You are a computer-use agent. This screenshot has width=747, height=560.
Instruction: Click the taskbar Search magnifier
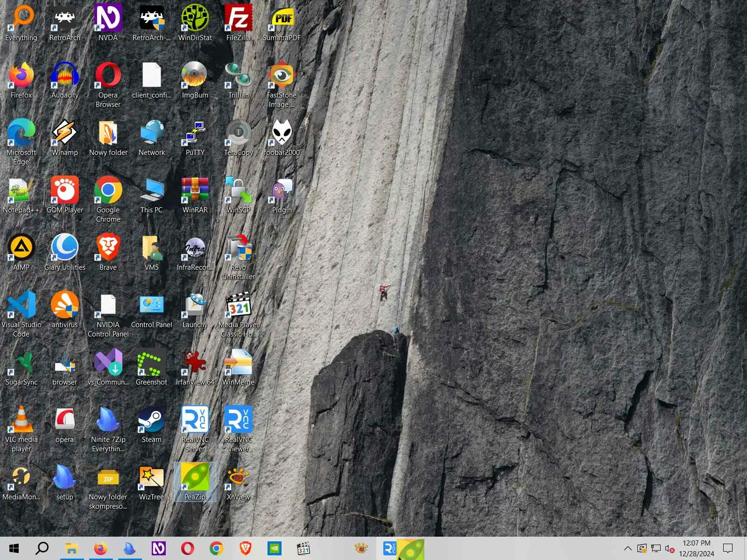42,548
